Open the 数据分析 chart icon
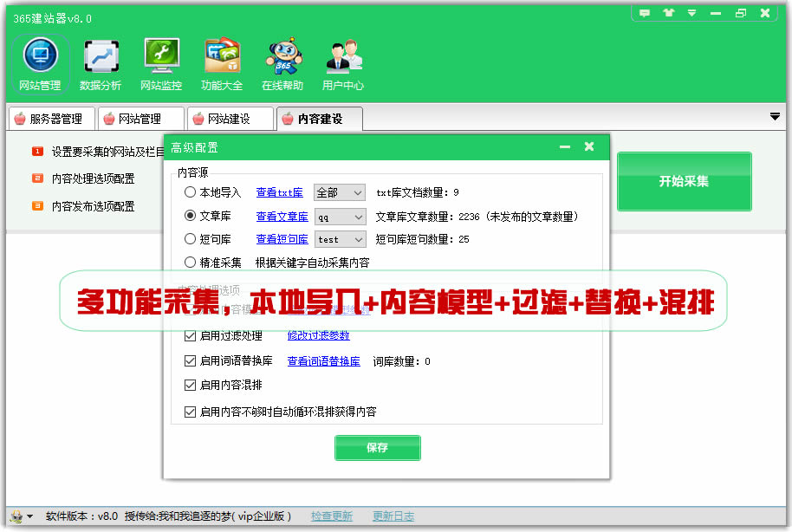This screenshot has width=792, height=532. click(x=101, y=57)
